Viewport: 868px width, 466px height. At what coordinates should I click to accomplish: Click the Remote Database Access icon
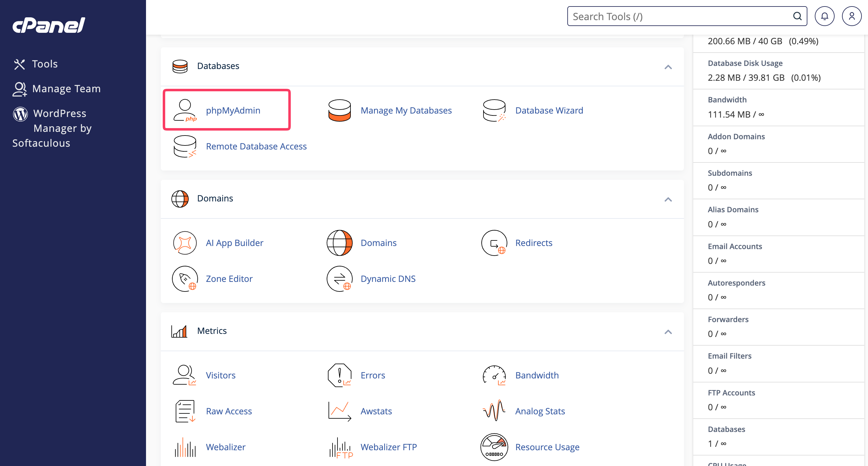click(185, 146)
